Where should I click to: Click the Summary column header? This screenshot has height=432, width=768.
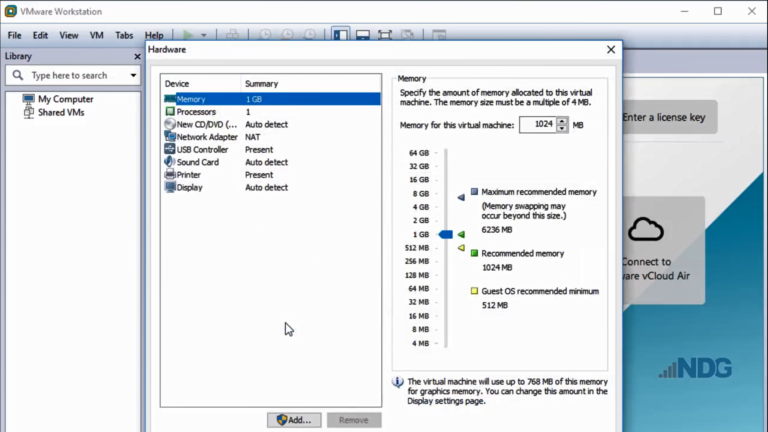click(311, 84)
